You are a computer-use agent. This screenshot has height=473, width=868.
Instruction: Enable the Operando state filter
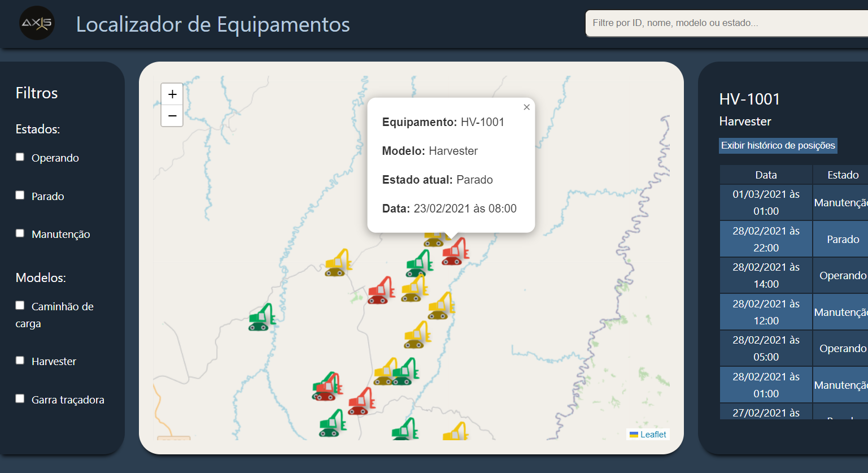[x=20, y=157]
